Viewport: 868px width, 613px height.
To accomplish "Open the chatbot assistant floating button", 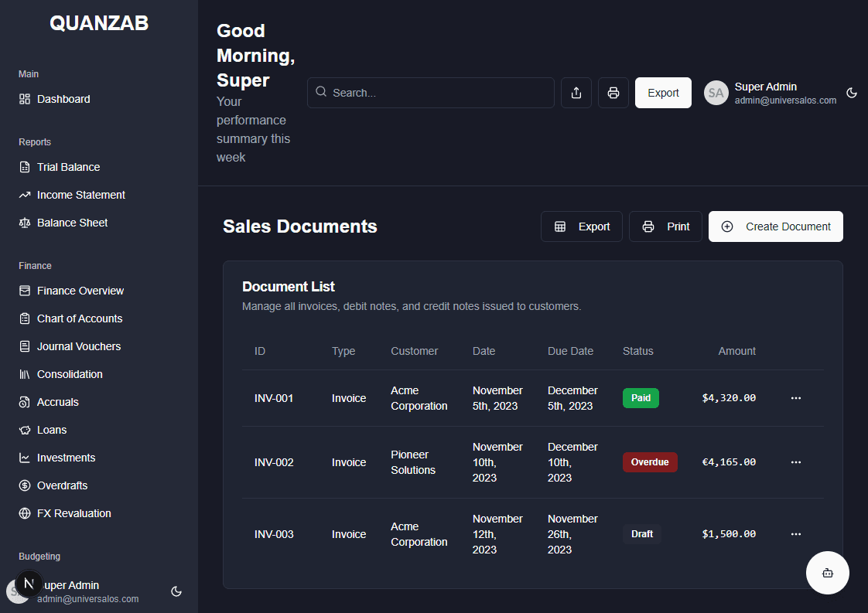I will coord(827,573).
